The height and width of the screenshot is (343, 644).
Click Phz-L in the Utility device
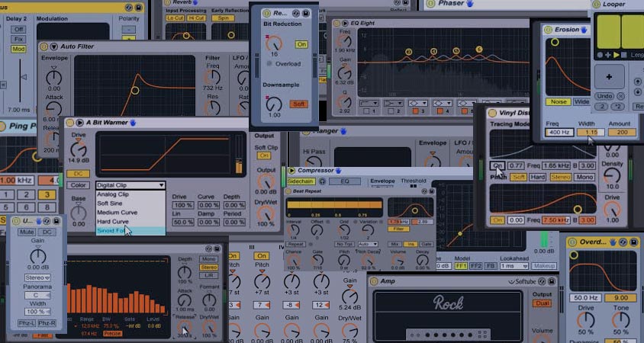26,324
